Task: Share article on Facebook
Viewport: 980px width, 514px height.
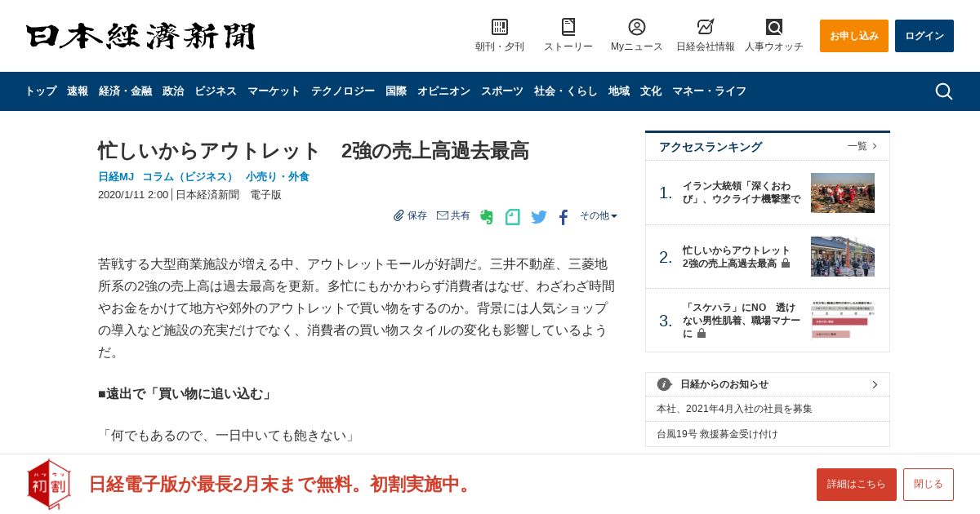Action: pyautogui.click(x=563, y=217)
